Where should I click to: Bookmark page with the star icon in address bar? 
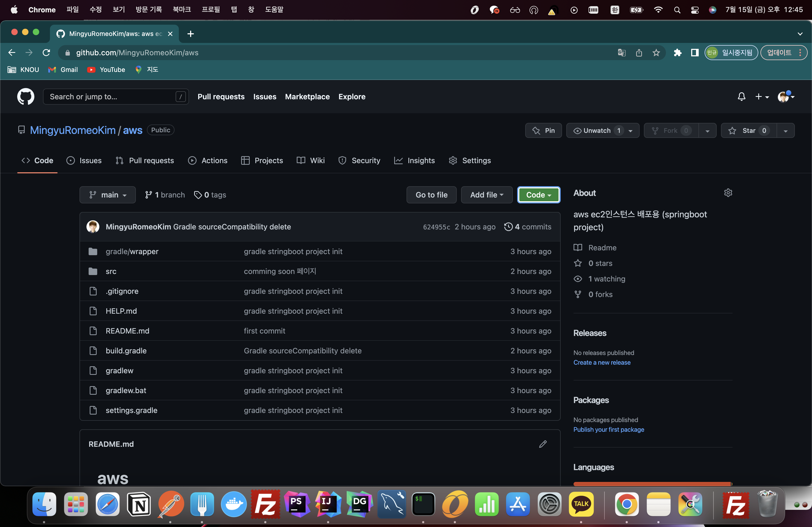(656, 53)
